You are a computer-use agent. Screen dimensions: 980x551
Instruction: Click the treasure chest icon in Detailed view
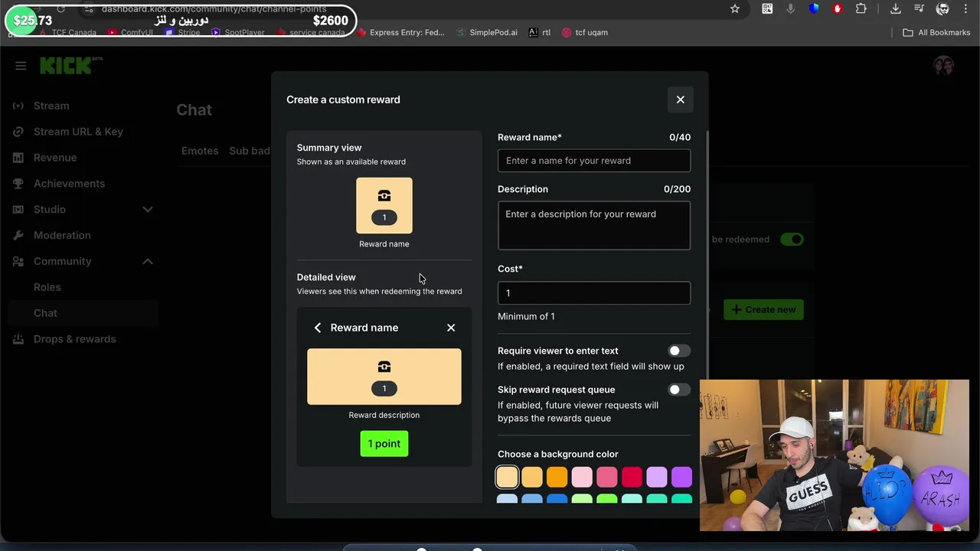(x=384, y=367)
